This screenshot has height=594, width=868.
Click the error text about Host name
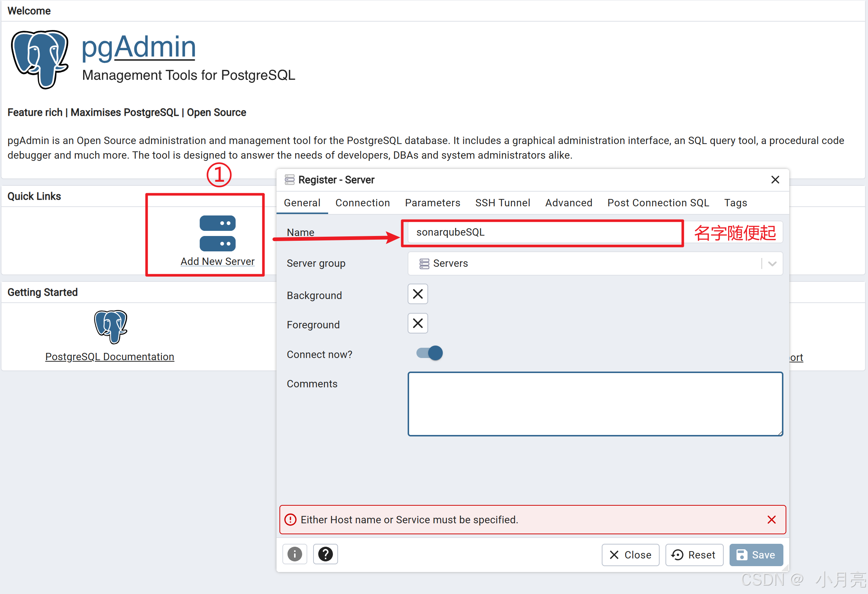[x=409, y=520]
